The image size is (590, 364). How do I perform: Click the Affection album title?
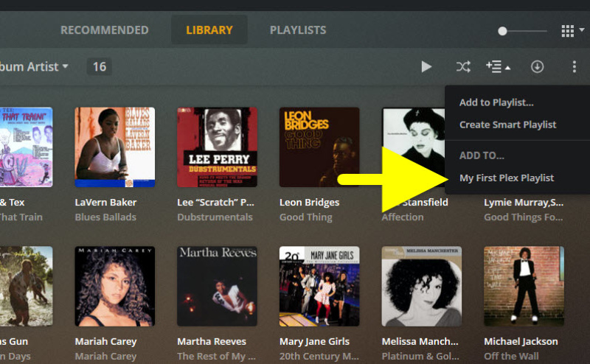click(x=403, y=217)
